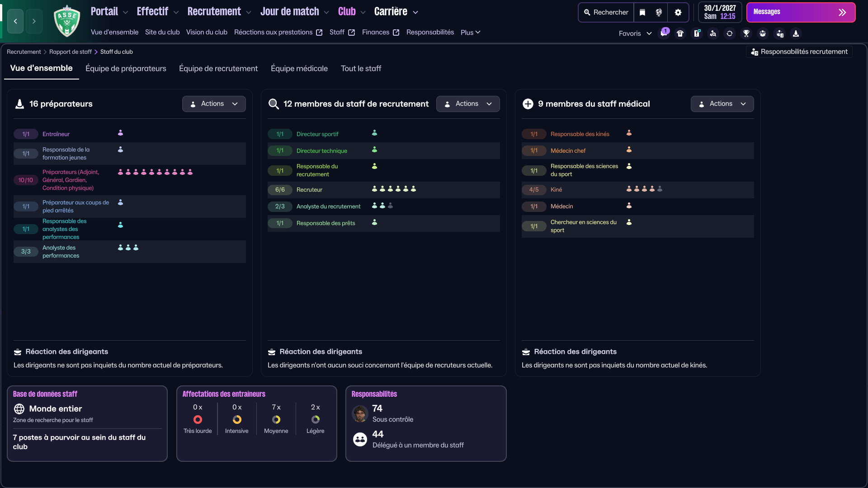Expand the Favoris dropdown
This screenshot has height=488, width=868.
pos(635,33)
